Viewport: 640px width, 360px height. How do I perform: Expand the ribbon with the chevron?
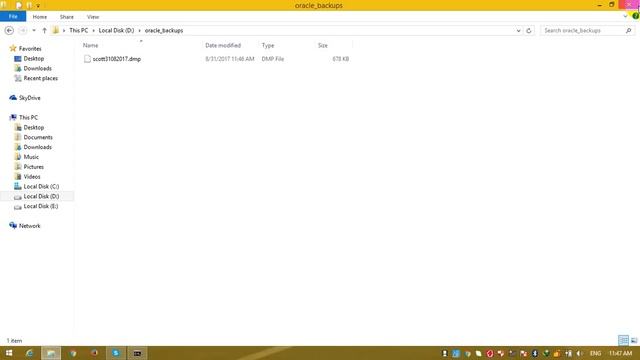tap(625, 17)
